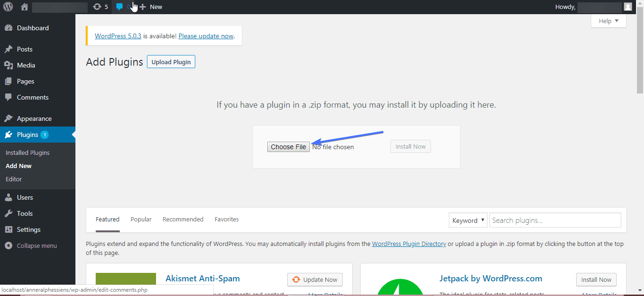This screenshot has height=296, width=644.
Task: Open the Keyword search type dropdown
Action: [468, 220]
